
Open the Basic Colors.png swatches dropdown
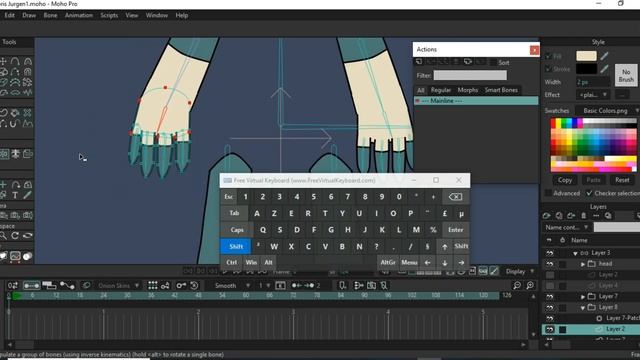pos(608,111)
